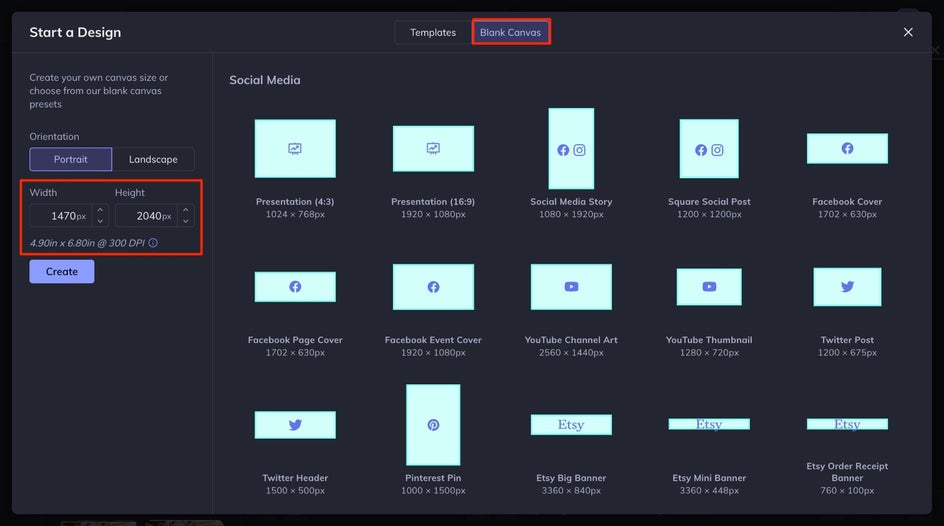Click the Width input field
Viewport: 944px width, 526px height.
click(61, 215)
